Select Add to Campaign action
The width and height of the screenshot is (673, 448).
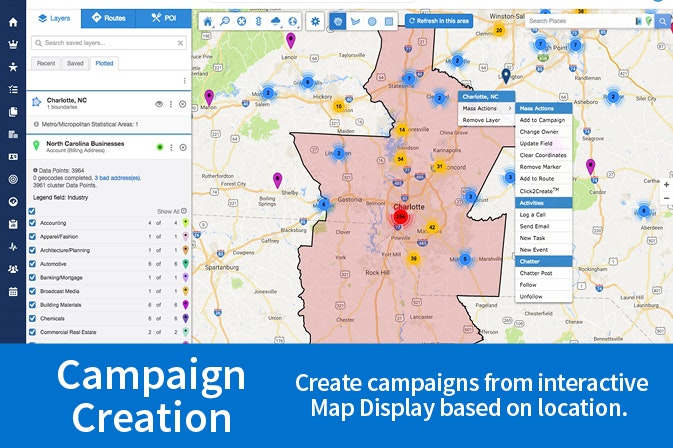[x=543, y=120]
